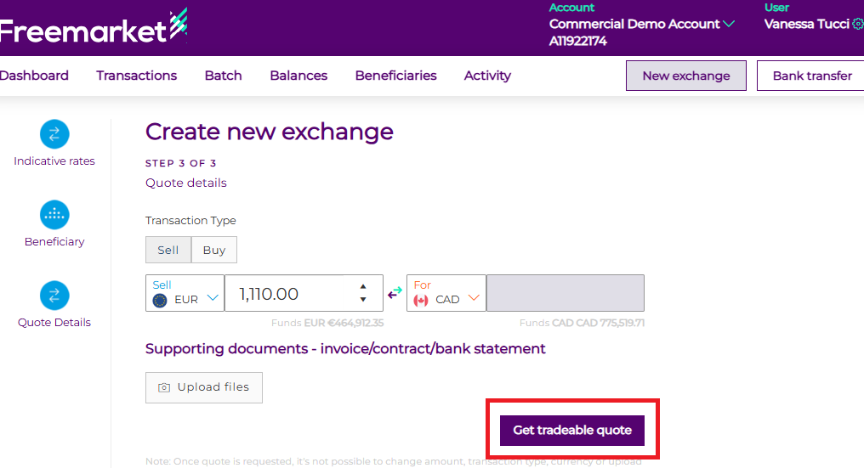Click the Indicative rates sidebar icon
This screenshot has width=864, height=468.
click(x=54, y=134)
